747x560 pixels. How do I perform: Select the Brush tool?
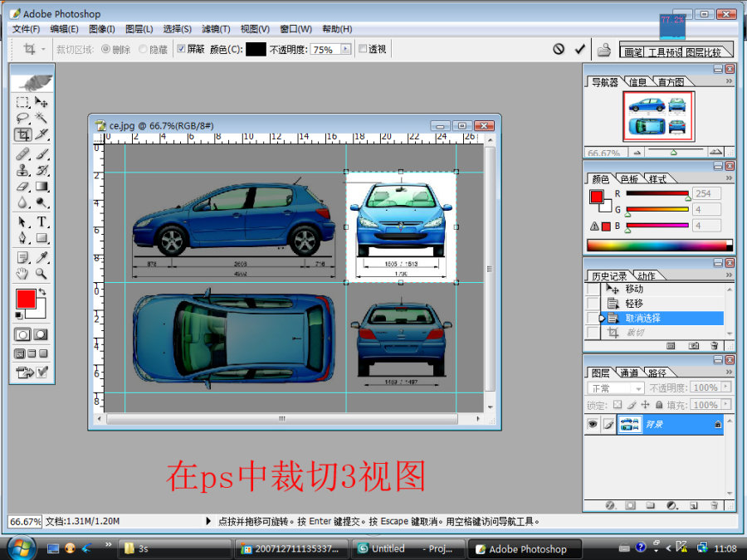[x=41, y=153]
